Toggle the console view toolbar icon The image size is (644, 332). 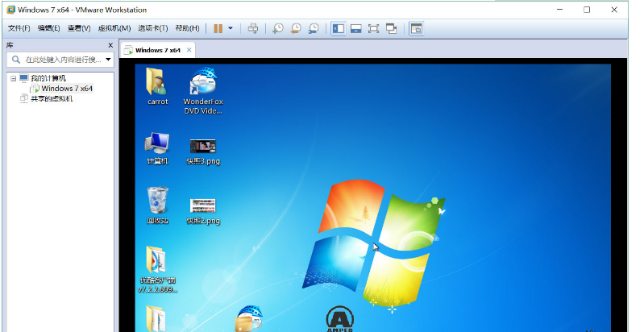click(417, 29)
